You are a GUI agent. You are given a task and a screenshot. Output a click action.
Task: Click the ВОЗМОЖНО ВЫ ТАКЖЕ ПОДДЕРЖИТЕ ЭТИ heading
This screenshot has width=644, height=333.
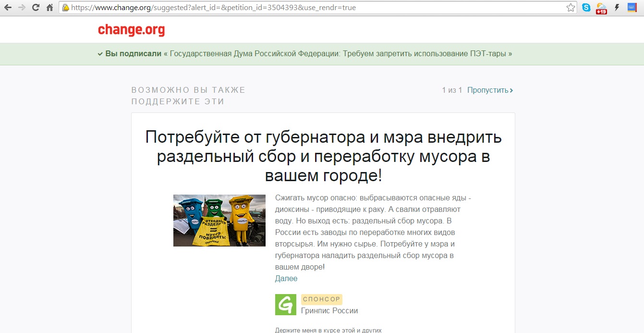(x=188, y=96)
